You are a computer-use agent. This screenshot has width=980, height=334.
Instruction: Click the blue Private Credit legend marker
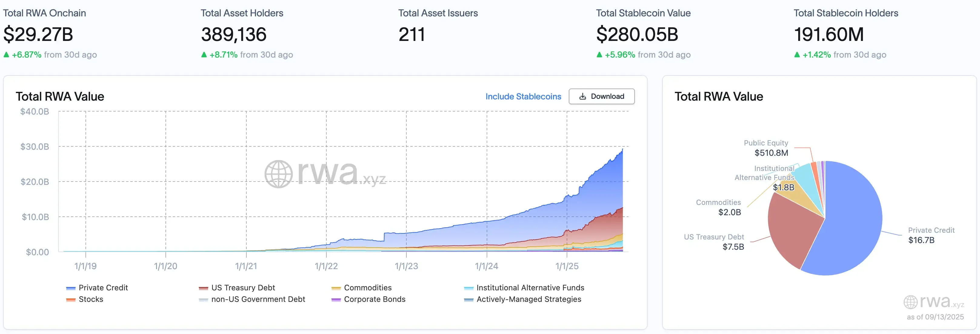(x=71, y=288)
